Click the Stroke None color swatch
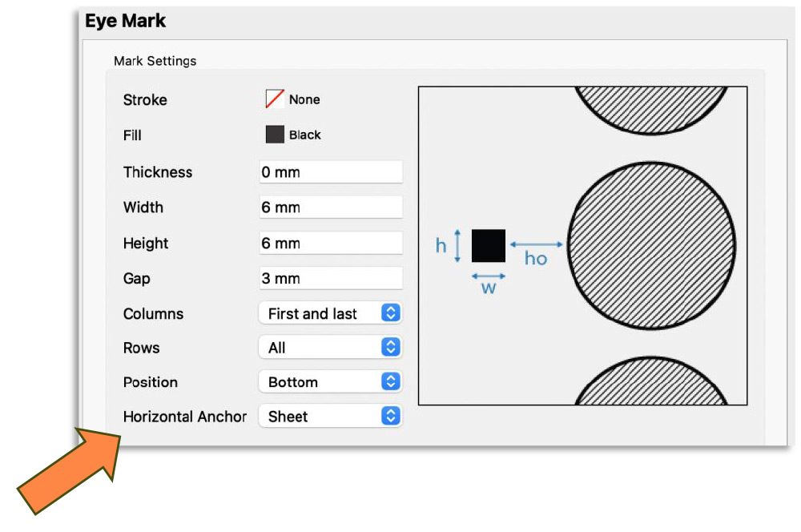 tap(275, 99)
